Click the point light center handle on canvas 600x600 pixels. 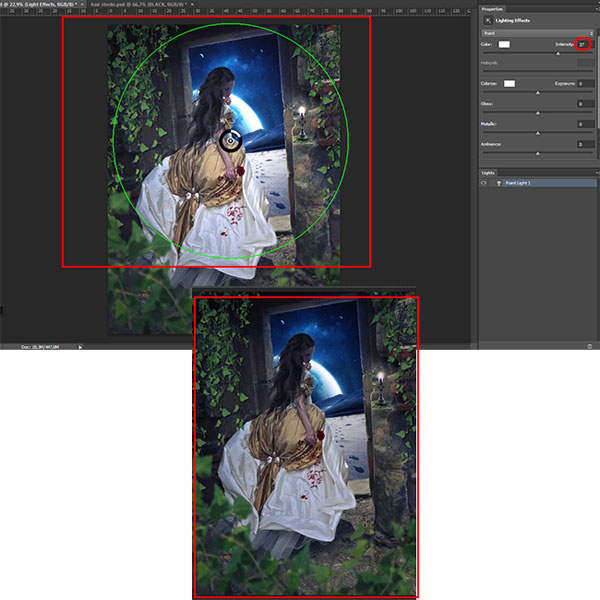pyautogui.click(x=230, y=141)
